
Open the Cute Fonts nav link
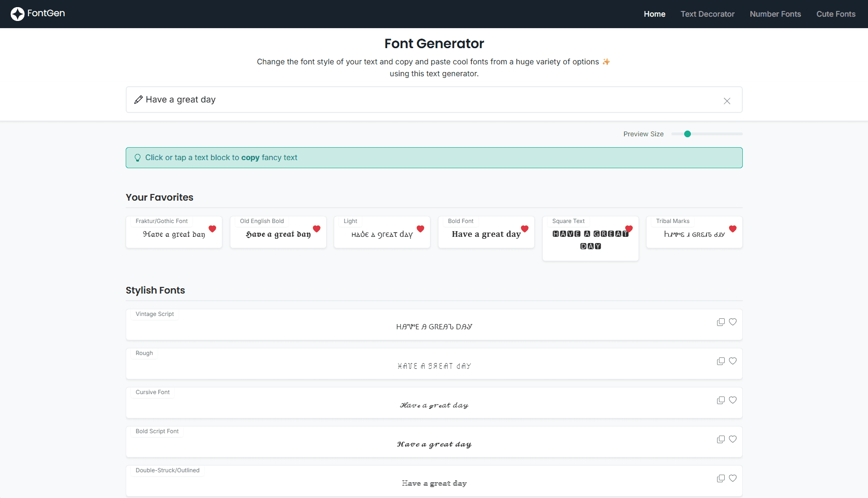tap(836, 14)
